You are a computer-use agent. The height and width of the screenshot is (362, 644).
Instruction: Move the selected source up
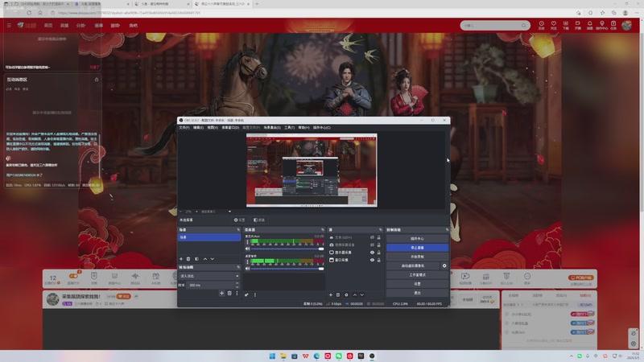[355, 294]
